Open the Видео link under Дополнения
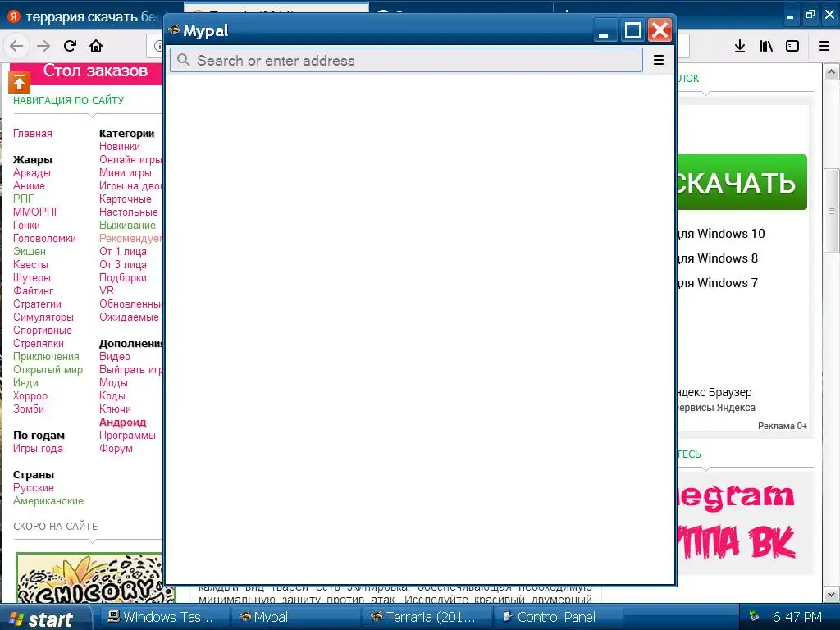The width and height of the screenshot is (840, 630). point(115,356)
